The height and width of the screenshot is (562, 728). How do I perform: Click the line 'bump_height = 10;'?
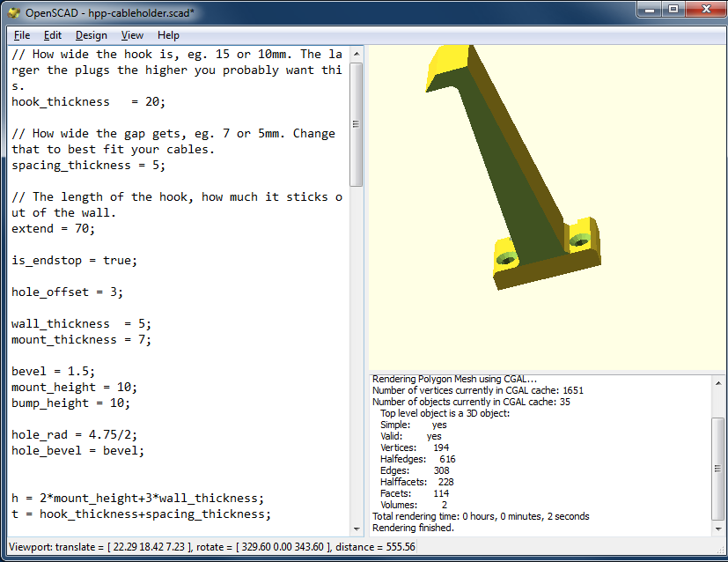coord(70,403)
